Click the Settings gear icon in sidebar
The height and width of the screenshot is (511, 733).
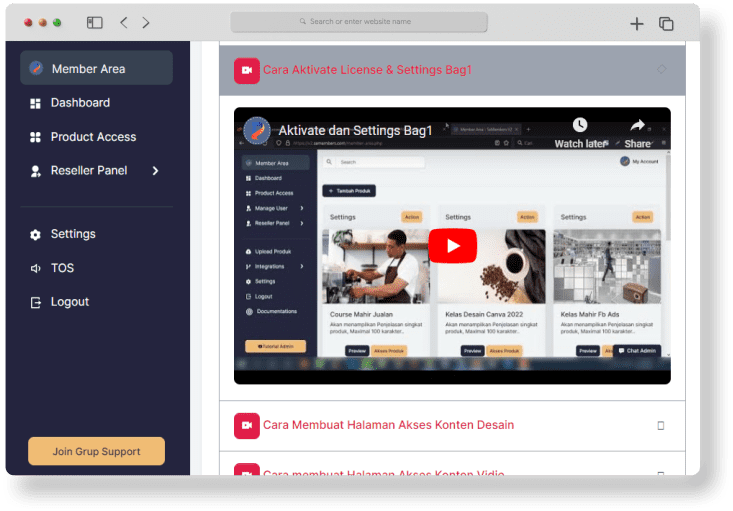coord(36,234)
